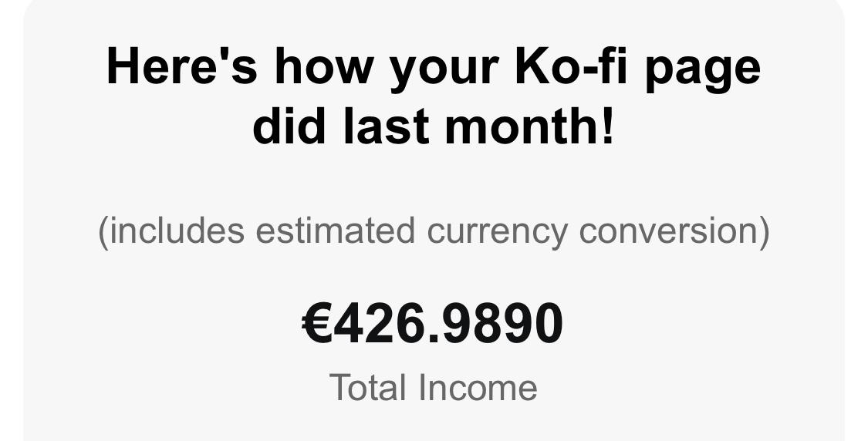Viewport: 868px width, 441px height.
Task: Click the word "page" in the heading
Action: 704,71
